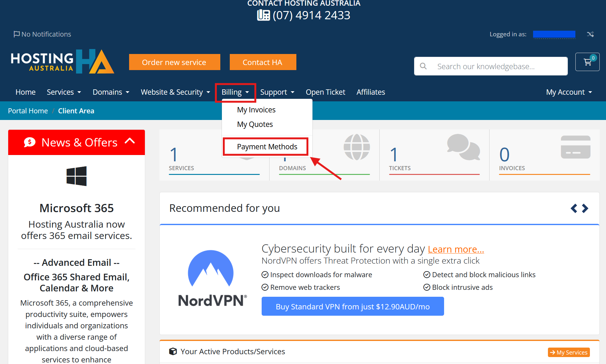Click the Order new service button

point(175,62)
